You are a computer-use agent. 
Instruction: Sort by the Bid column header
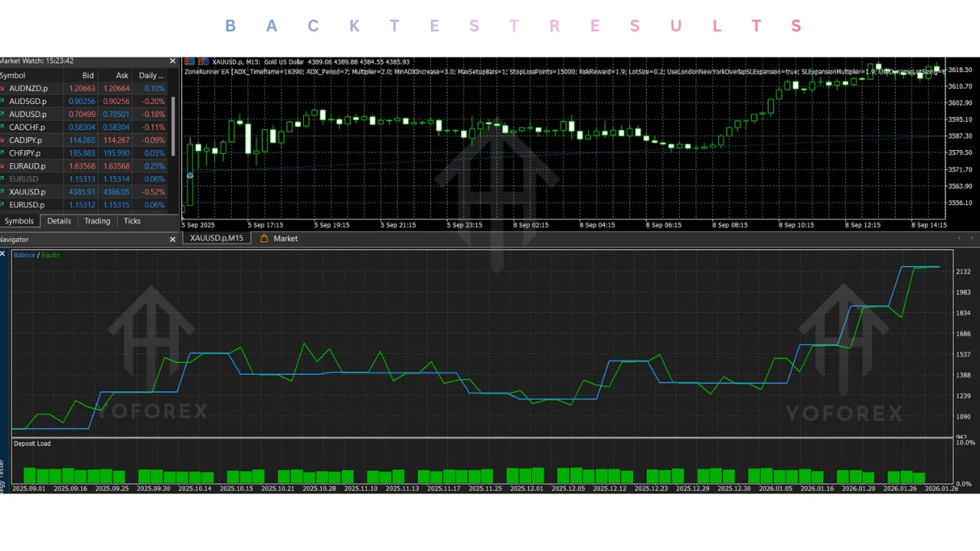point(80,75)
